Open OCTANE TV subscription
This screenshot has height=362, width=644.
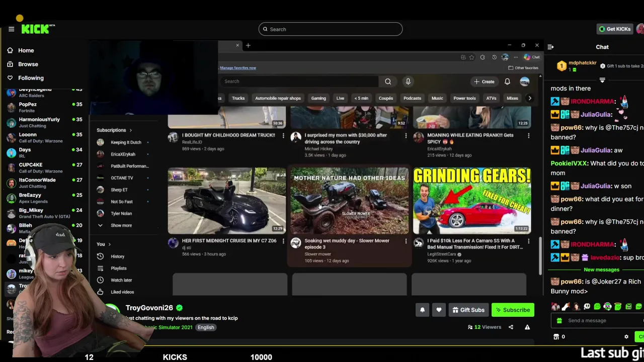click(124, 178)
